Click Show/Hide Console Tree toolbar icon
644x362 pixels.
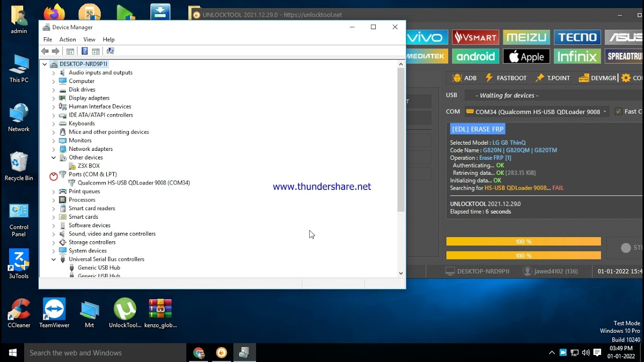coord(70,51)
